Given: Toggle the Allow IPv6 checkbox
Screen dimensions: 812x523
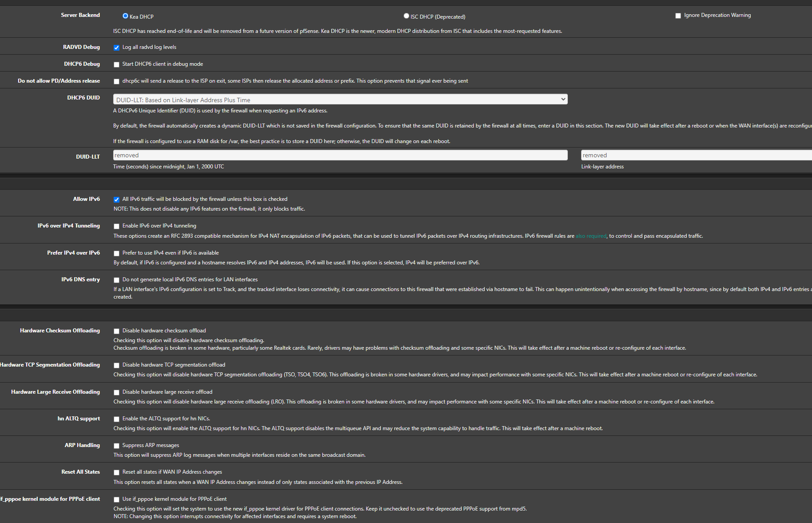Looking at the screenshot, I should (x=116, y=200).
